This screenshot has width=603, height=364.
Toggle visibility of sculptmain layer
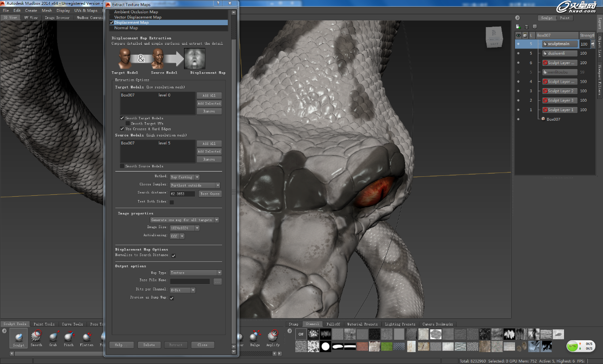point(518,44)
